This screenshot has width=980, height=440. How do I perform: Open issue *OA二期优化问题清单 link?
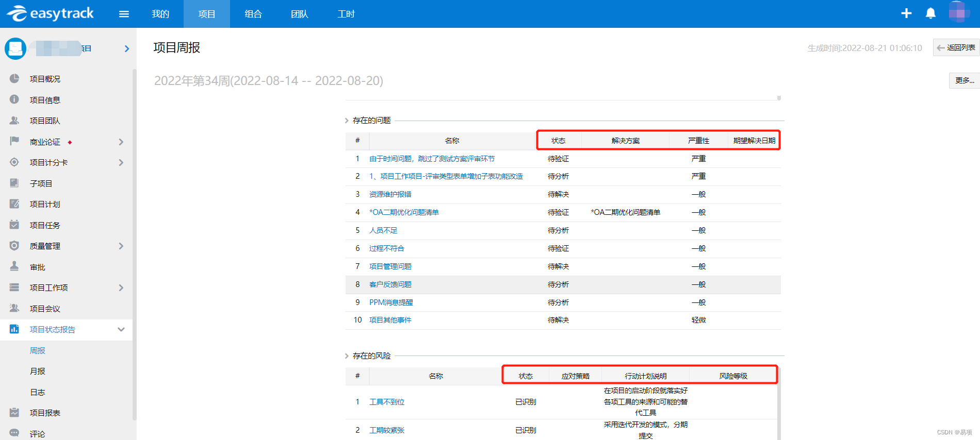404,212
